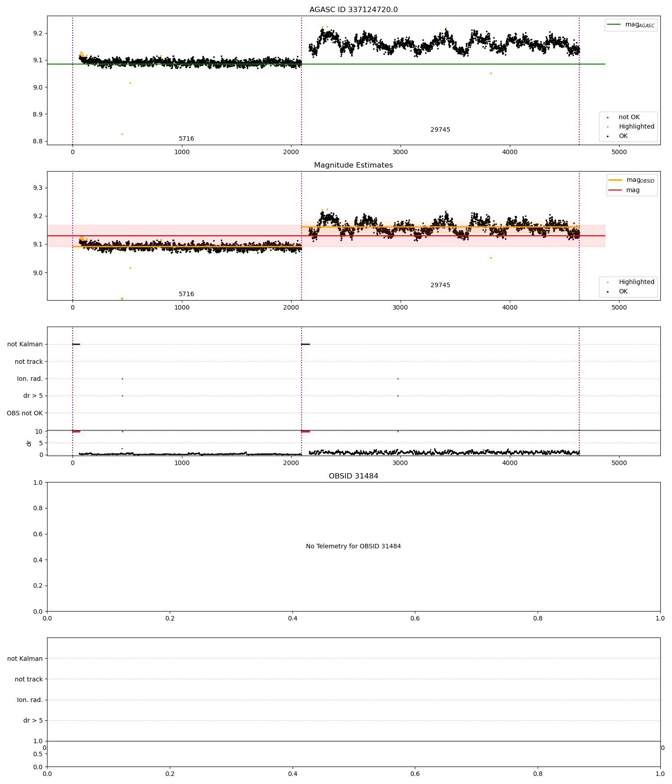Click the "29745" annotation in the top plot
Image resolution: width=672 pixels, height=784 pixels.
[440, 129]
